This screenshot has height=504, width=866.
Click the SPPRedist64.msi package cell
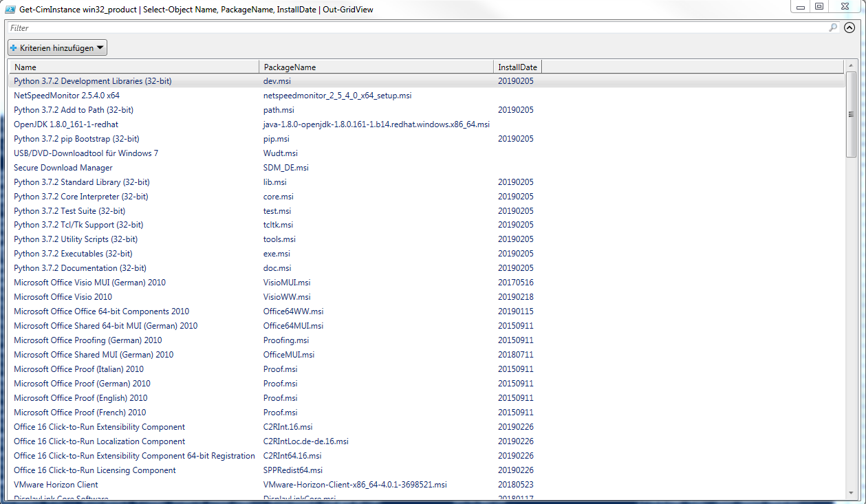tap(293, 470)
